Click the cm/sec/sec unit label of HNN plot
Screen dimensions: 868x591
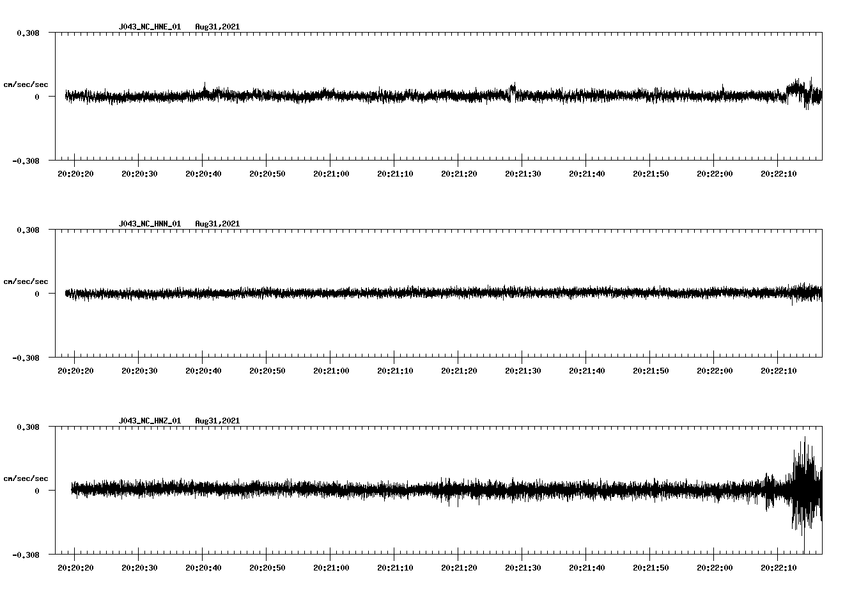(x=26, y=281)
